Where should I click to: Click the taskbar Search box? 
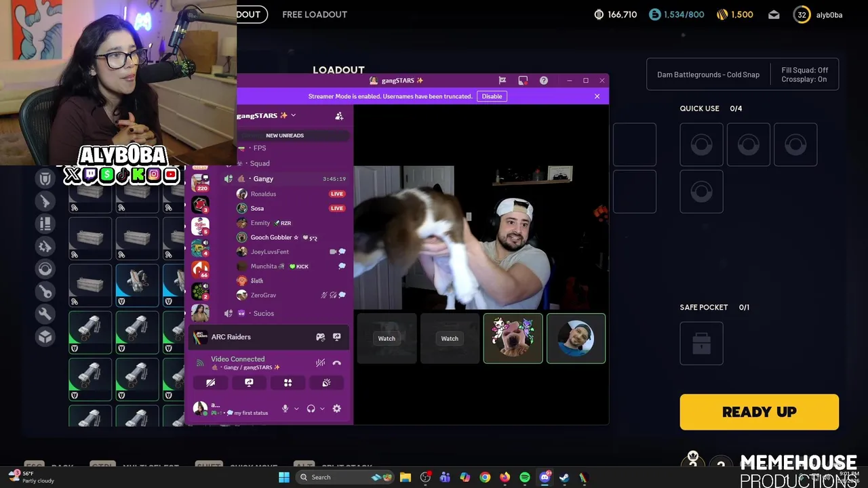[343, 477]
